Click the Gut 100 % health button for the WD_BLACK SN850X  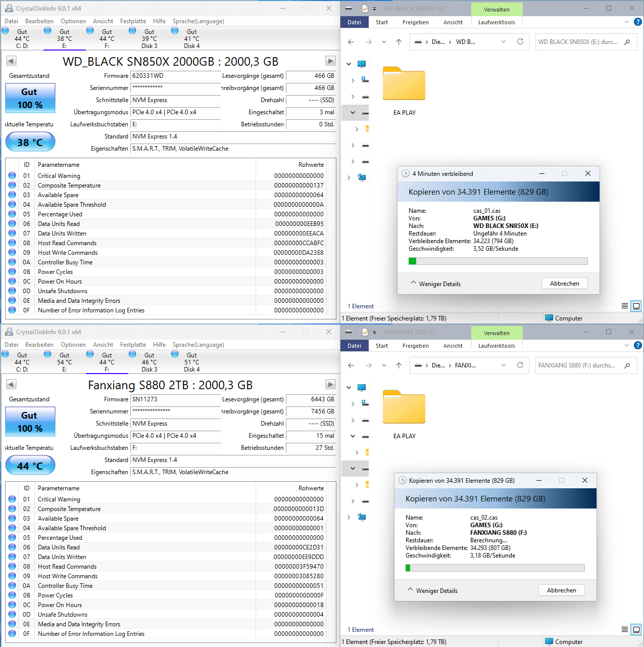30,98
